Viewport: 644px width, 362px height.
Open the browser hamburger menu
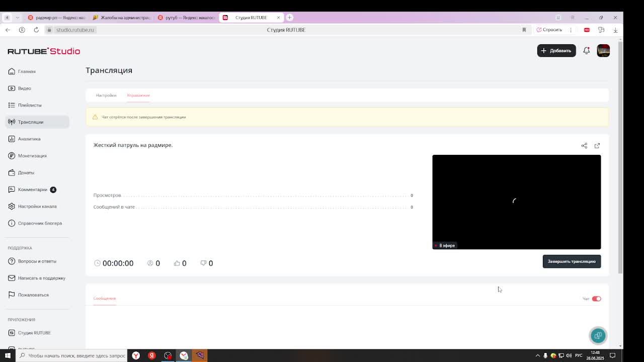(572, 18)
